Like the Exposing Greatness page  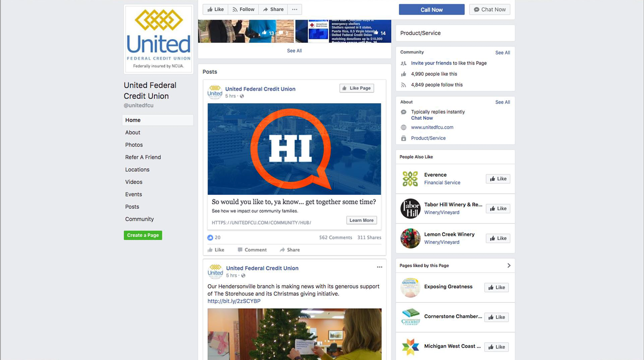tap(496, 287)
